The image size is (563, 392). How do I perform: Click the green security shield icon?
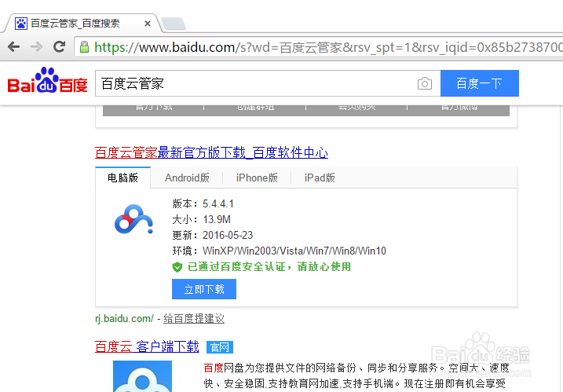click(x=177, y=267)
